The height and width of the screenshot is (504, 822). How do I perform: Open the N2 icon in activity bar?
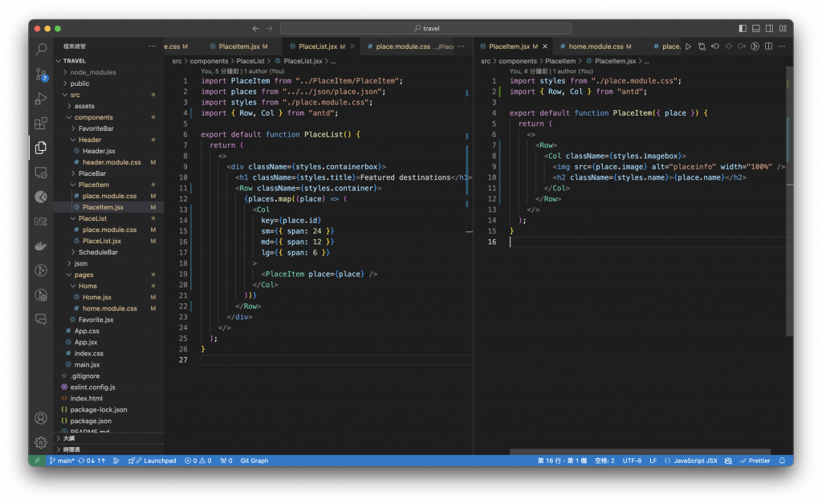click(x=41, y=221)
